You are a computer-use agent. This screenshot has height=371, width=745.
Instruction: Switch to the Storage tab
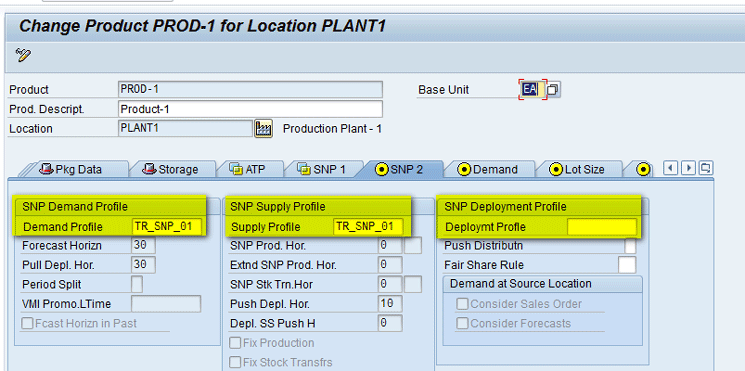(x=172, y=169)
